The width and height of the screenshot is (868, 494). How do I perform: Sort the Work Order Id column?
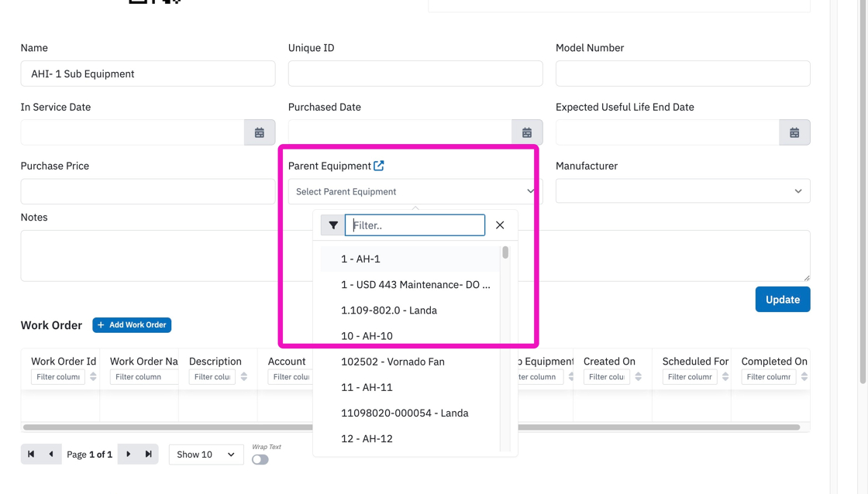tap(93, 377)
